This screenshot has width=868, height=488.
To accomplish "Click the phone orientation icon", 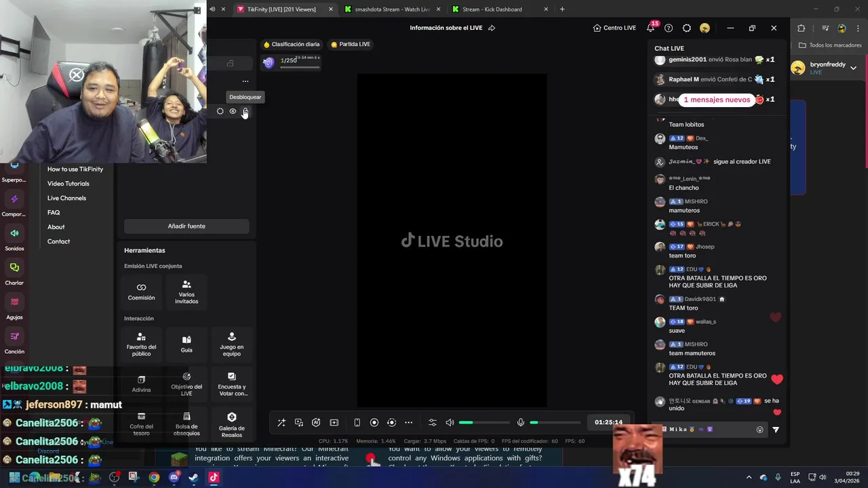I will (357, 422).
